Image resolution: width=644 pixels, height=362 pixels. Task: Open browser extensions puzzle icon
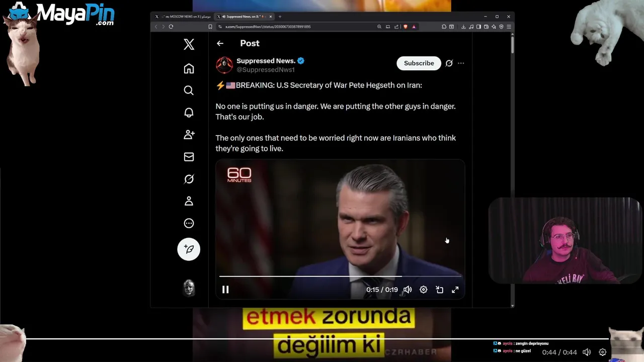444,27
